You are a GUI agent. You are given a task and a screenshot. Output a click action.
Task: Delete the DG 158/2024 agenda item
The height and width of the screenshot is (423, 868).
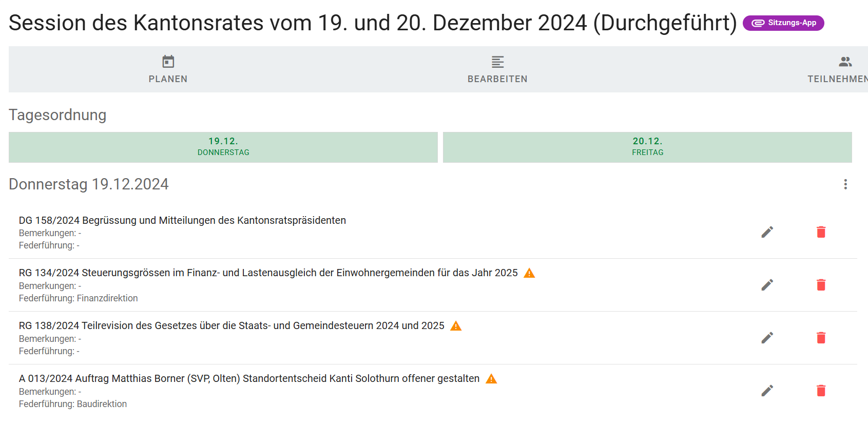821,232
